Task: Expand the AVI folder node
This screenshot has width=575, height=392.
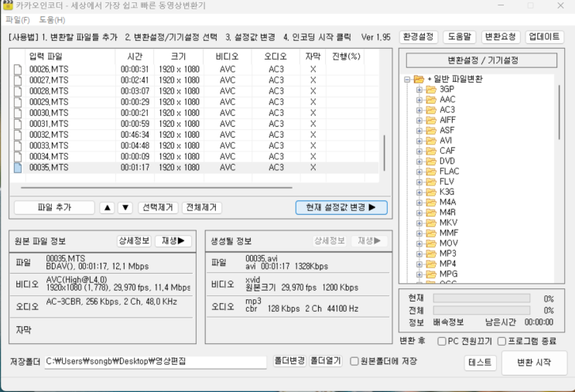Action: pos(419,141)
